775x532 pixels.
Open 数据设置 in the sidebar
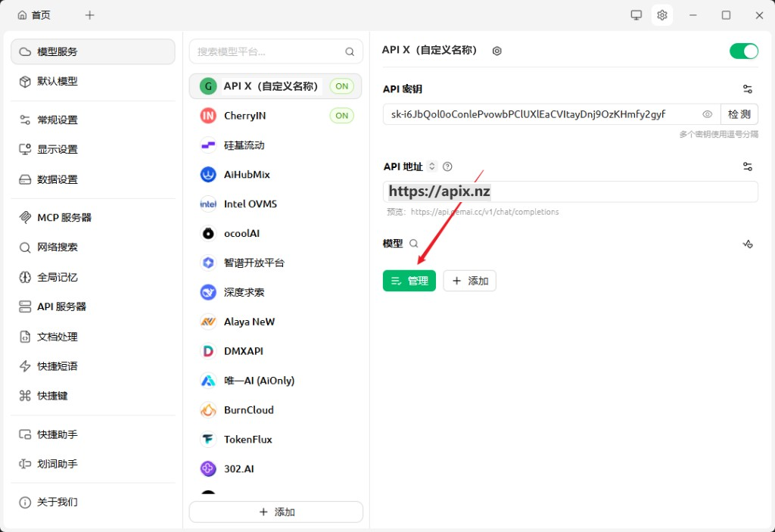tap(93, 179)
